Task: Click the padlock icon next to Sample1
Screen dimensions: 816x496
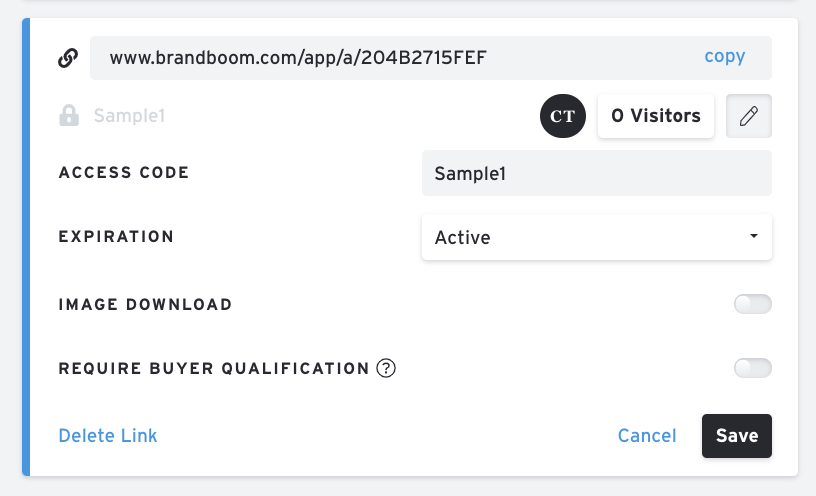Action: click(x=69, y=116)
